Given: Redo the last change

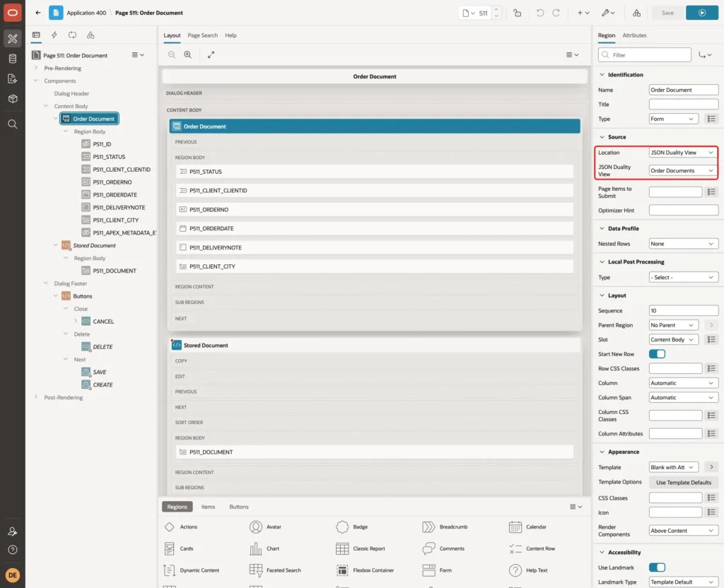Looking at the screenshot, I should [556, 13].
